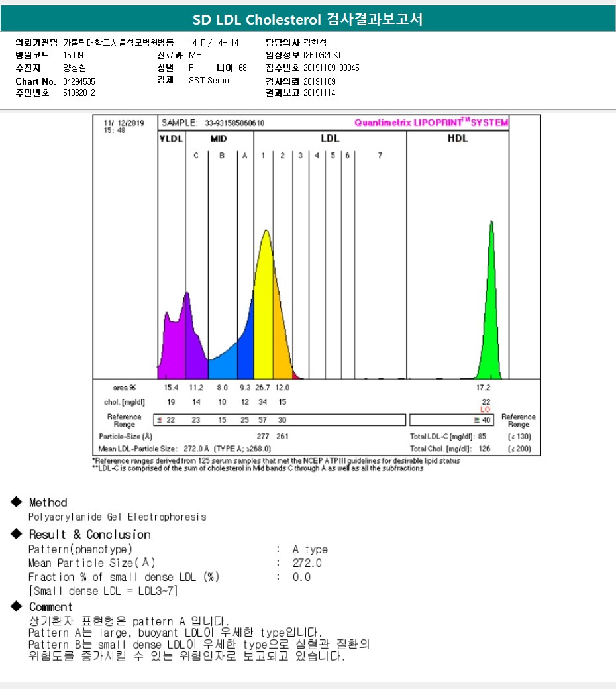Select the chart date "11/ 12/2019"

(x=124, y=123)
